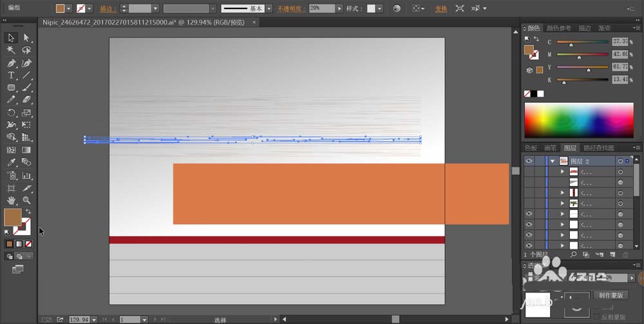Toggle visibility of 图层 2 layer
This screenshot has width=644, height=324.
(529, 161)
